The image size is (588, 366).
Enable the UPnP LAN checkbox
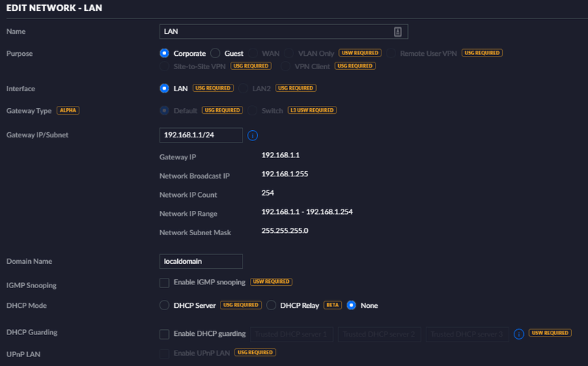165,354
